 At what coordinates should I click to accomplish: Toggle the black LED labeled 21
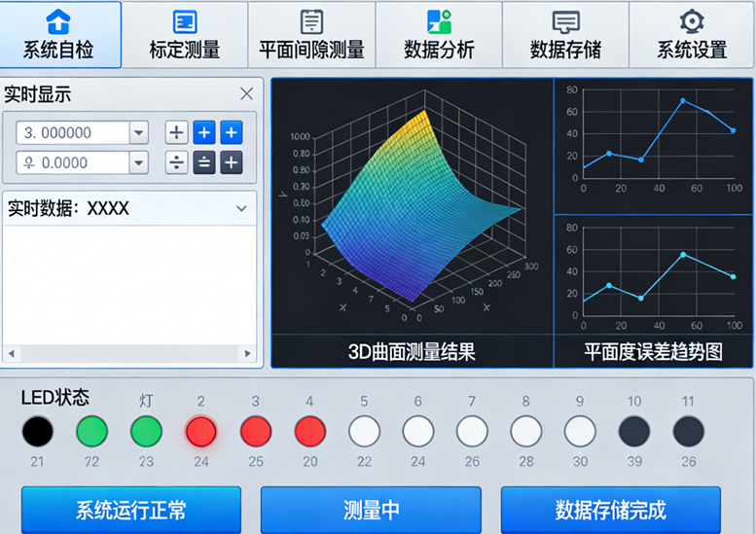(38, 431)
